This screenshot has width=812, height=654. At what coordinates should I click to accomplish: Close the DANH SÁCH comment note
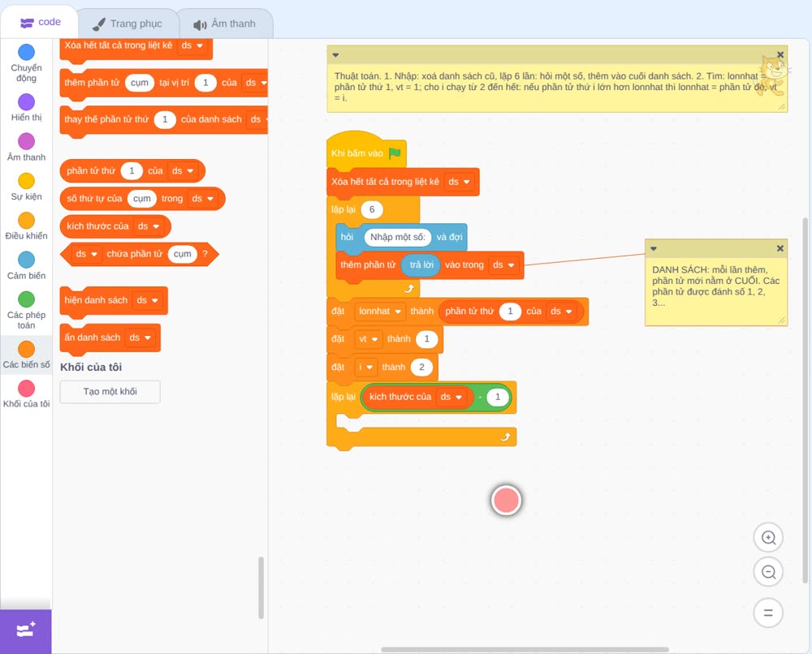tap(780, 248)
